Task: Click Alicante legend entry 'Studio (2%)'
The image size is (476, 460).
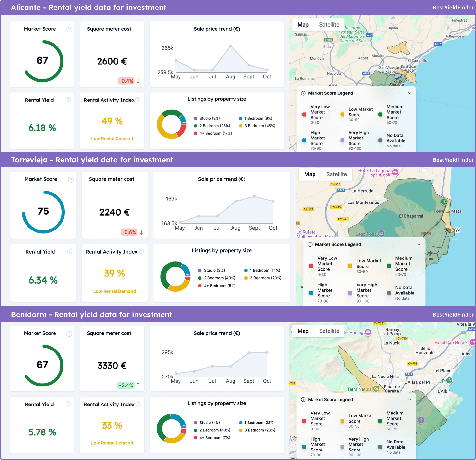Action: (x=207, y=118)
